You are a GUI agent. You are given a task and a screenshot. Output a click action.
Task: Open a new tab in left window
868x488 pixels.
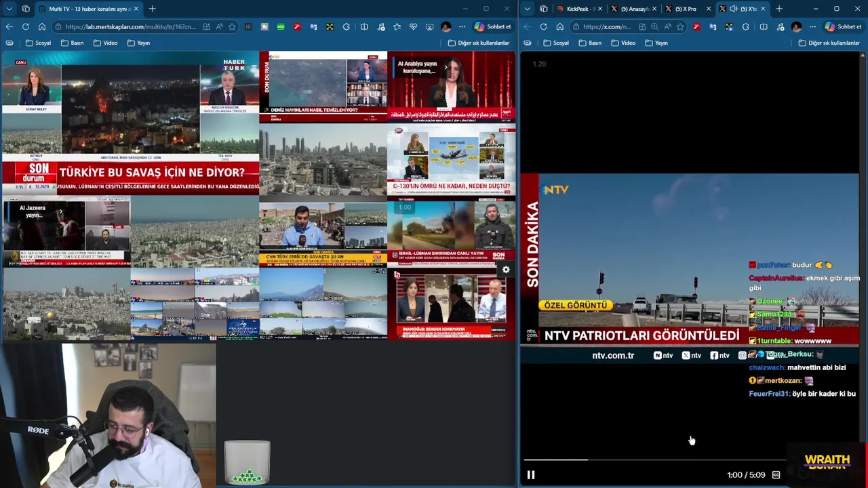[x=153, y=9]
